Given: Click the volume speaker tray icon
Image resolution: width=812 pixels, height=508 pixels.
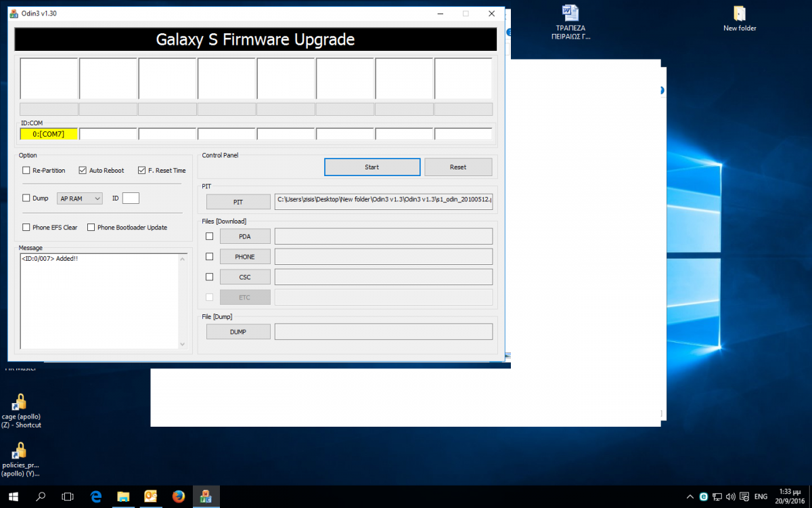Looking at the screenshot, I should pyautogui.click(x=730, y=496).
